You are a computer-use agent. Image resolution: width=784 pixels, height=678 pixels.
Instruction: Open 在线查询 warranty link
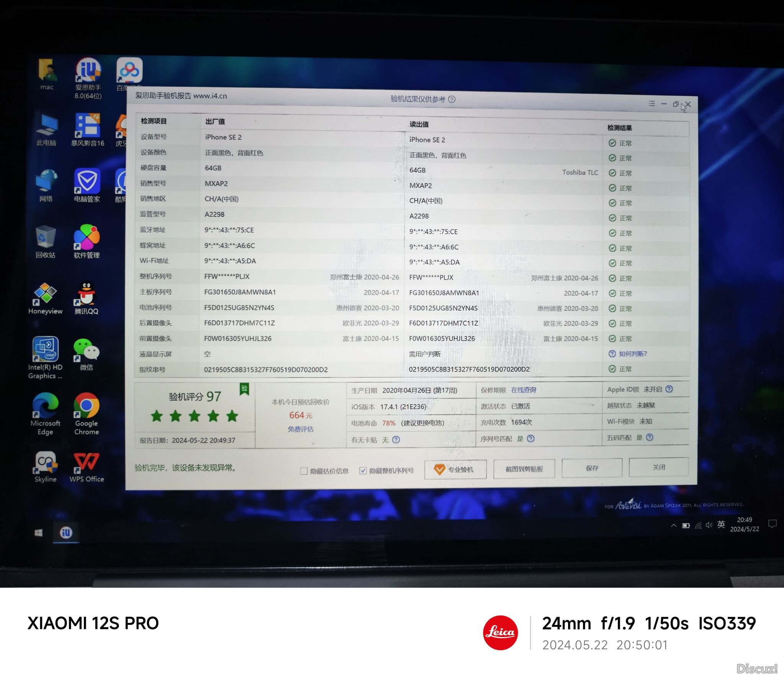click(523, 390)
